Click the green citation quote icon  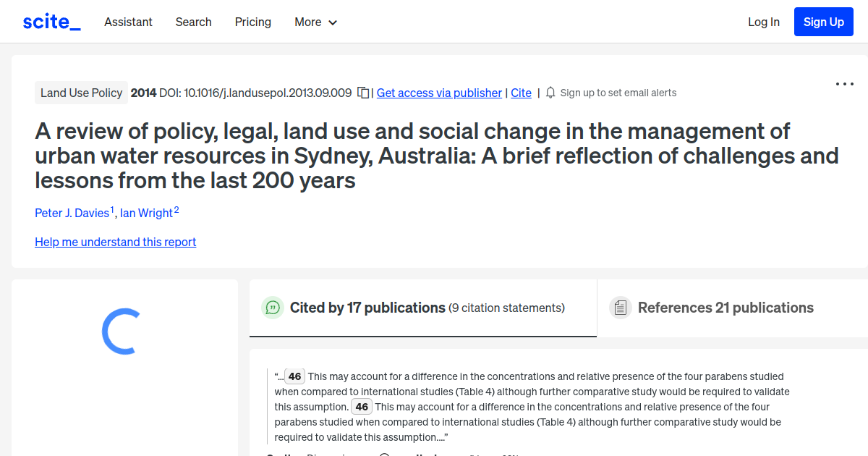[272, 308]
